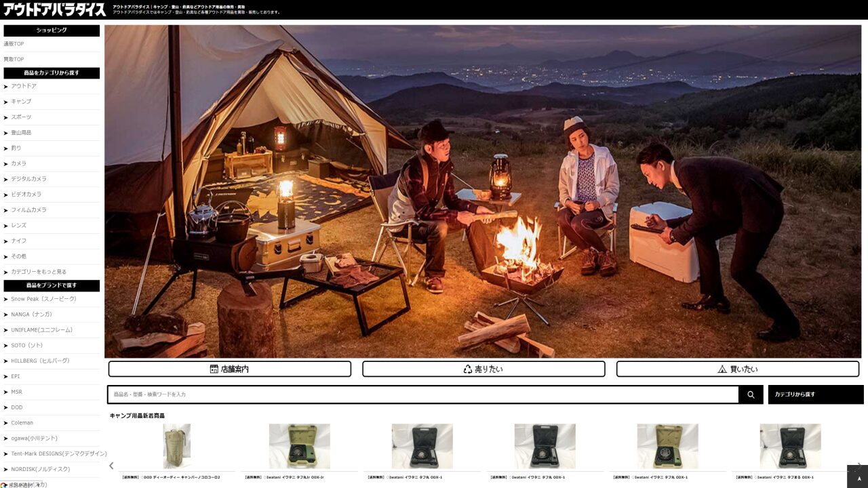Expand カテゴリーをもっと見る in sidebar
This screenshot has width=868, height=488.
(x=39, y=272)
